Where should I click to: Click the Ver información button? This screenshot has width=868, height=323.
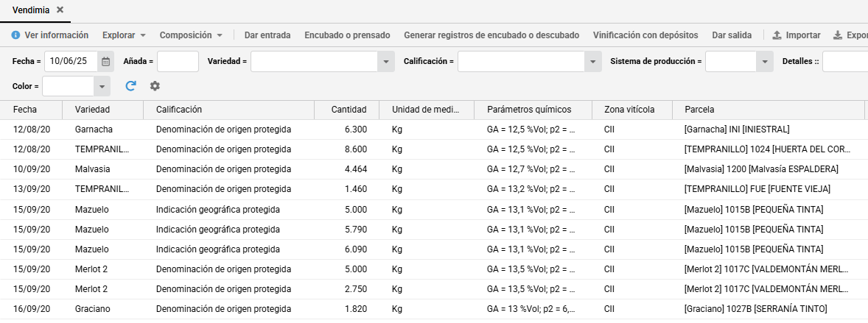(50, 35)
